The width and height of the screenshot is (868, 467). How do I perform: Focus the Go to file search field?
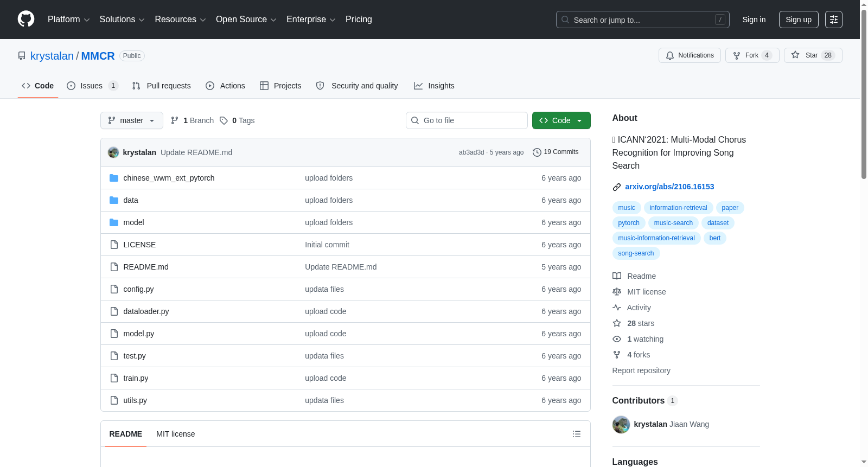click(x=467, y=120)
